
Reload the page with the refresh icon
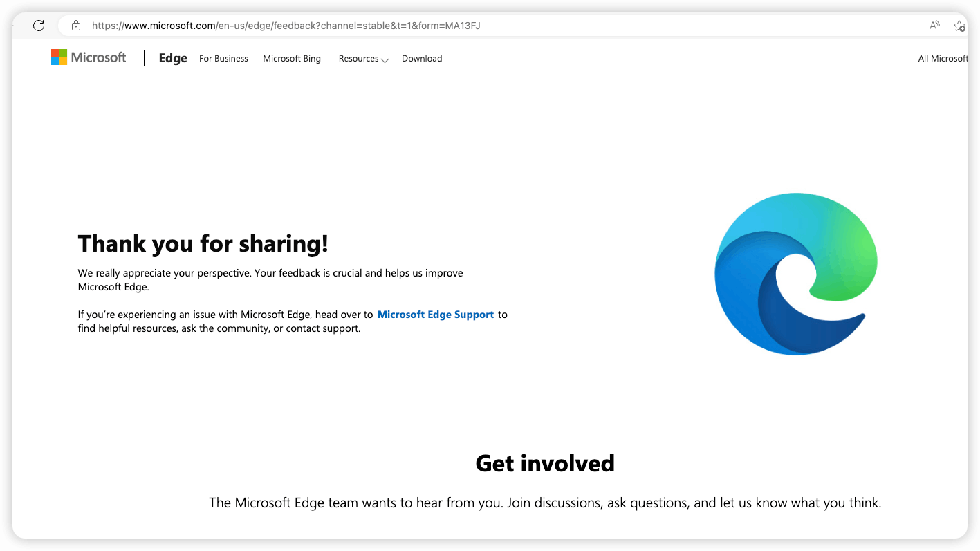[39, 26]
